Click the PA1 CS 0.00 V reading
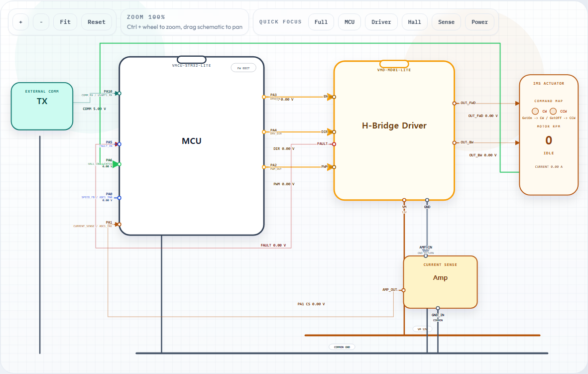 [x=311, y=304]
